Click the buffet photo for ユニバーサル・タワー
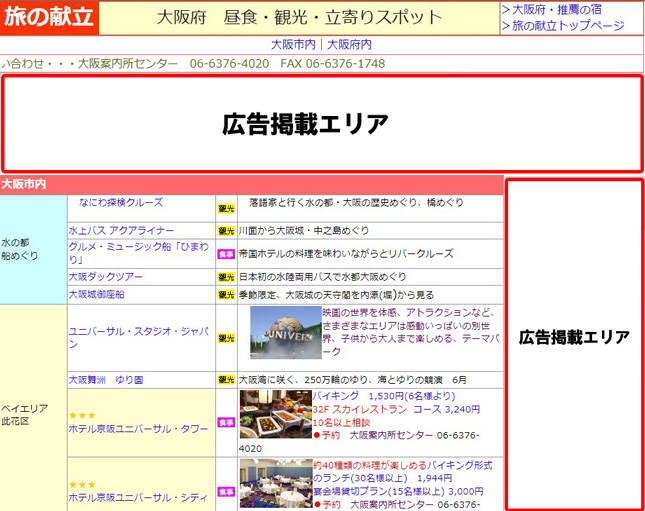The width and height of the screenshot is (645, 511). click(276, 414)
